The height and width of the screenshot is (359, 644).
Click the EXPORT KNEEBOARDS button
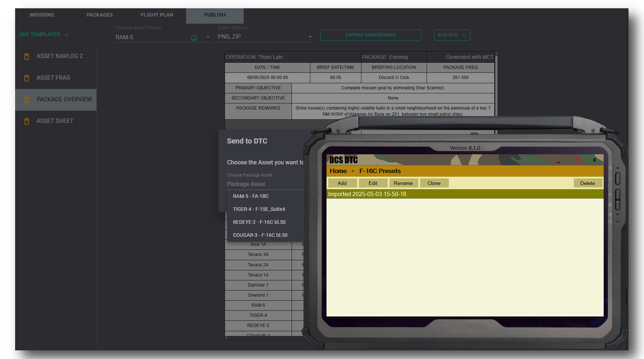point(370,35)
